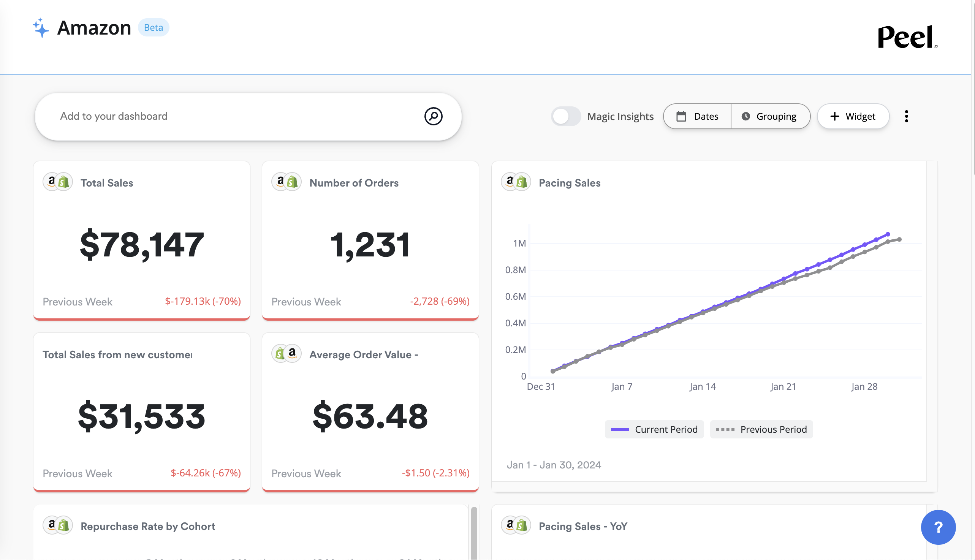
Task: Open the Grouping selector
Action: pos(771,116)
